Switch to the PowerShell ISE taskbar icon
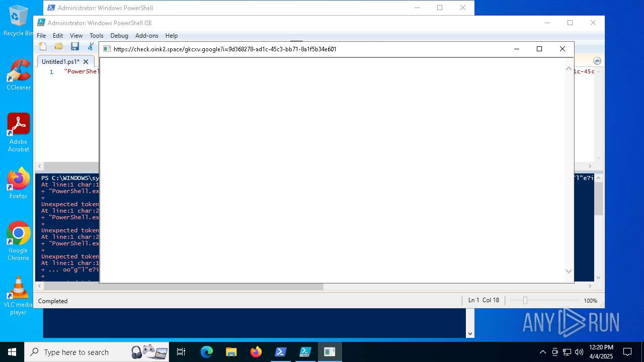644x362 pixels. point(305,352)
